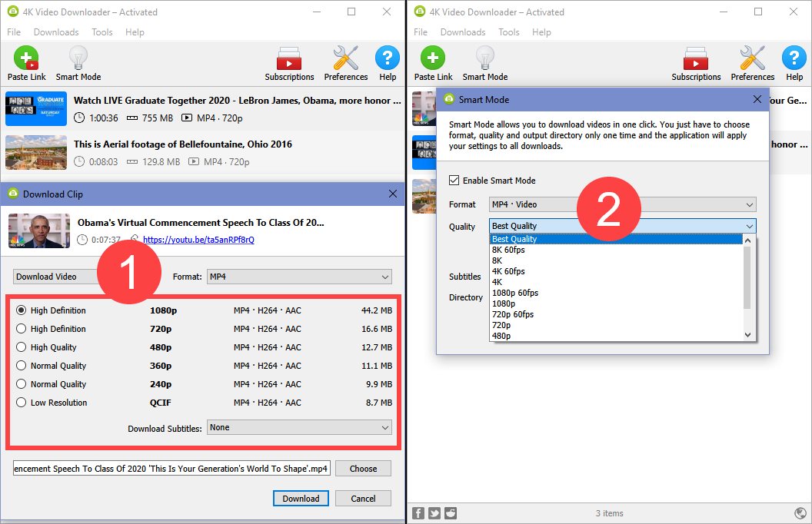Viewport: 812px width, 524px height.
Task: Click Download button in Download Clip
Action: [301, 498]
